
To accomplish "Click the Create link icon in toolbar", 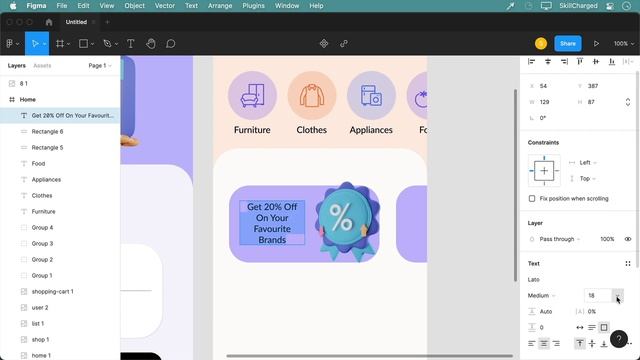I will (x=344, y=43).
